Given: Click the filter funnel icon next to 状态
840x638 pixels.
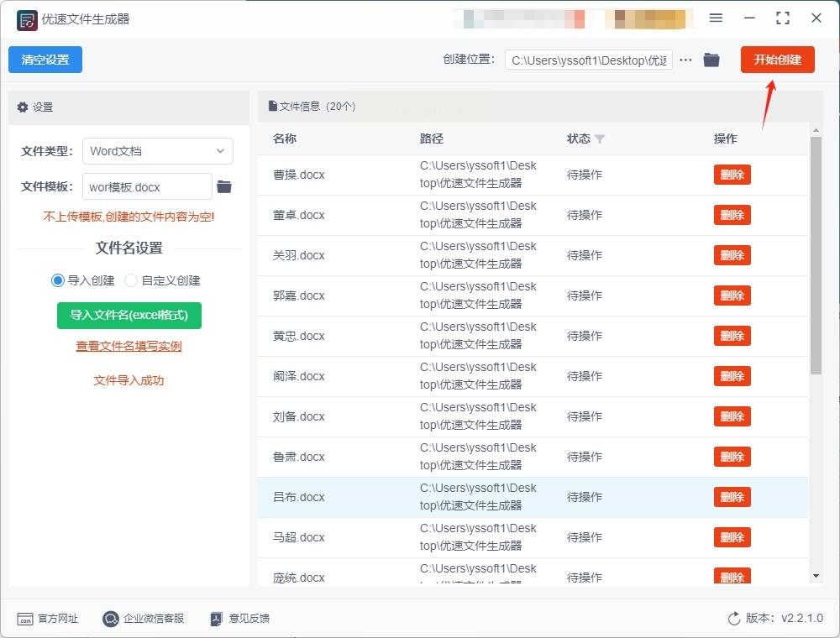Looking at the screenshot, I should point(600,139).
